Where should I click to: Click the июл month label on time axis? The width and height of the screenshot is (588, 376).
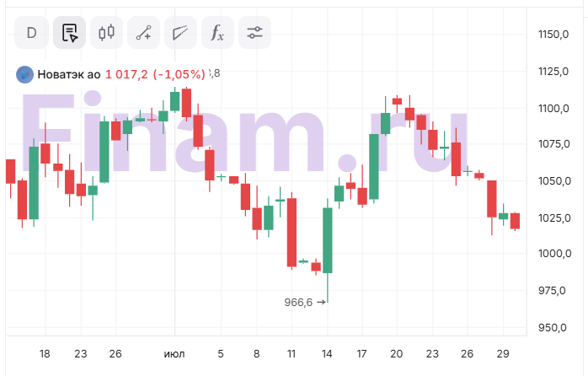[174, 353]
